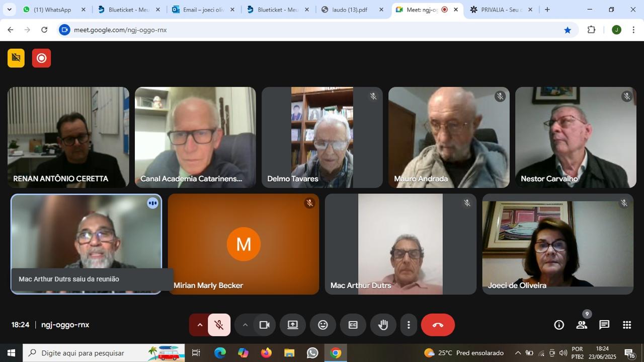Screen dimensions: 644x362
Task: Click the address bar meet.google.com URL
Action: 120,30
